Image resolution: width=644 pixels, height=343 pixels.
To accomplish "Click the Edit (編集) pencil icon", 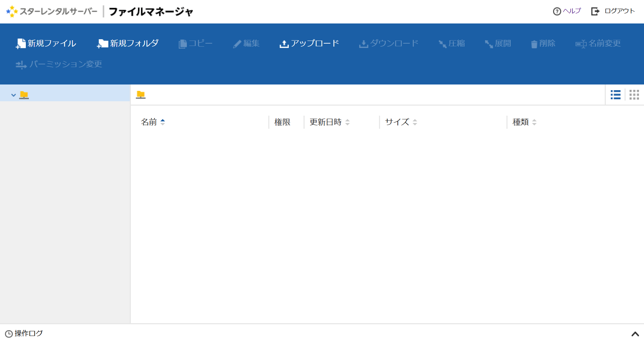I will click(x=237, y=44).
